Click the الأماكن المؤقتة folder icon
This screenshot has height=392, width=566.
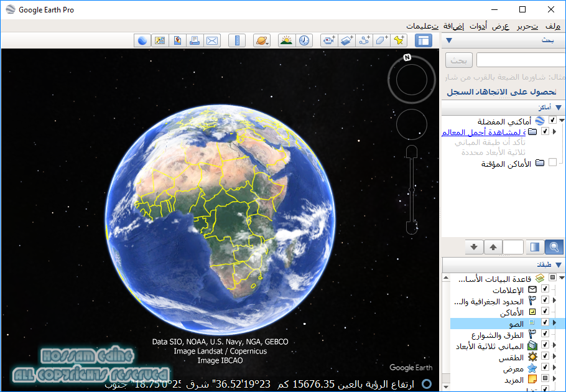(x=540, y=163)
